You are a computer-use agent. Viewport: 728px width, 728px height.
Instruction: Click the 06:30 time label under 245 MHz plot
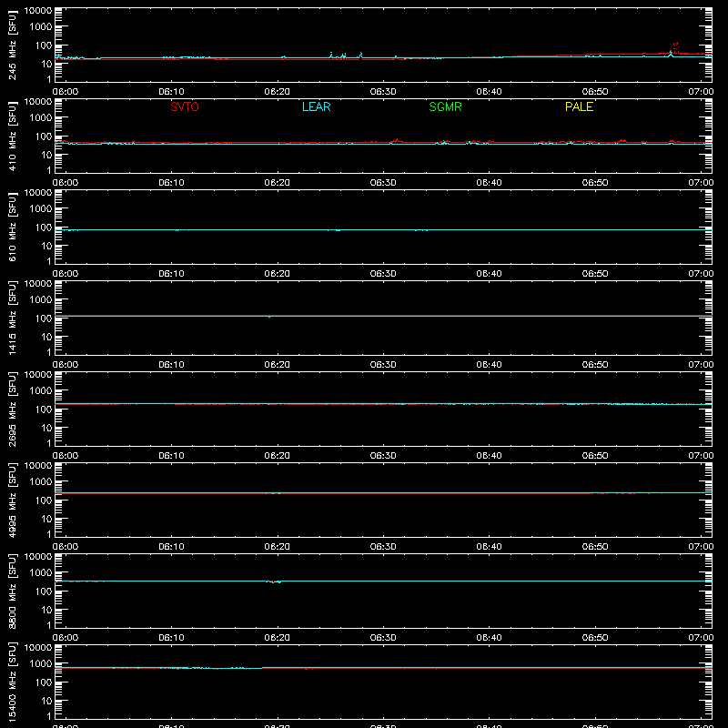tap(383, 92)
